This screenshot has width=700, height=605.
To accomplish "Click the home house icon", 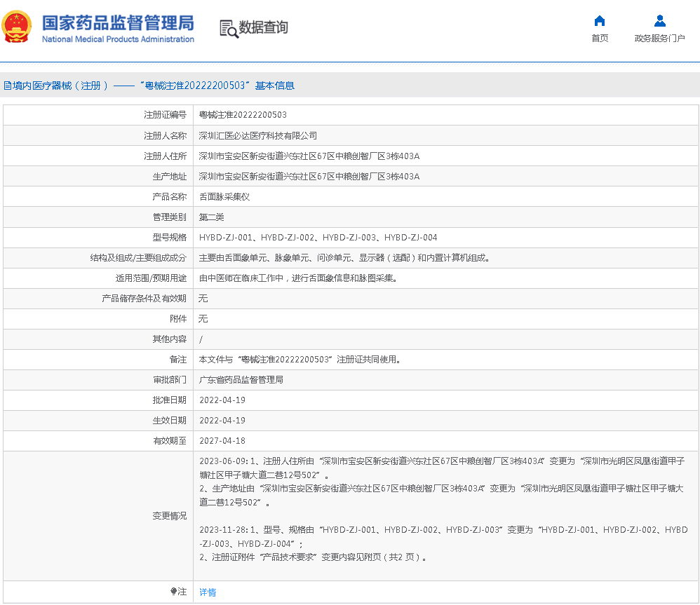I will point(599,21).
